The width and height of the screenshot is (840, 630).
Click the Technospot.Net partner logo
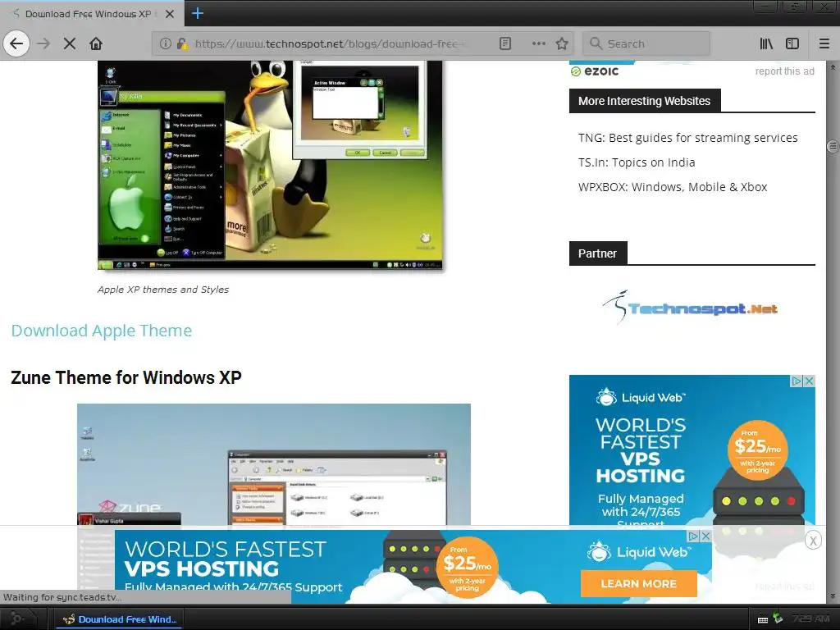click(690, 308)
